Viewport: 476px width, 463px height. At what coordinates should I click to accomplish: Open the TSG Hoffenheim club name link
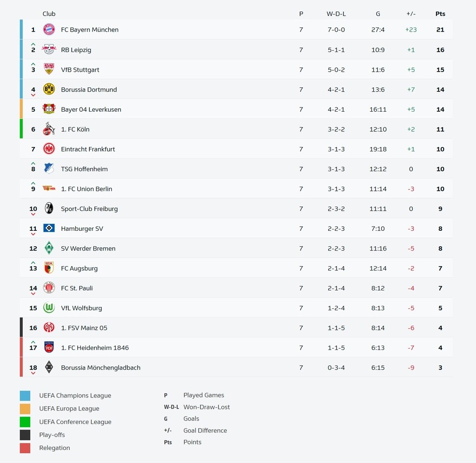(x=84, y=169)
